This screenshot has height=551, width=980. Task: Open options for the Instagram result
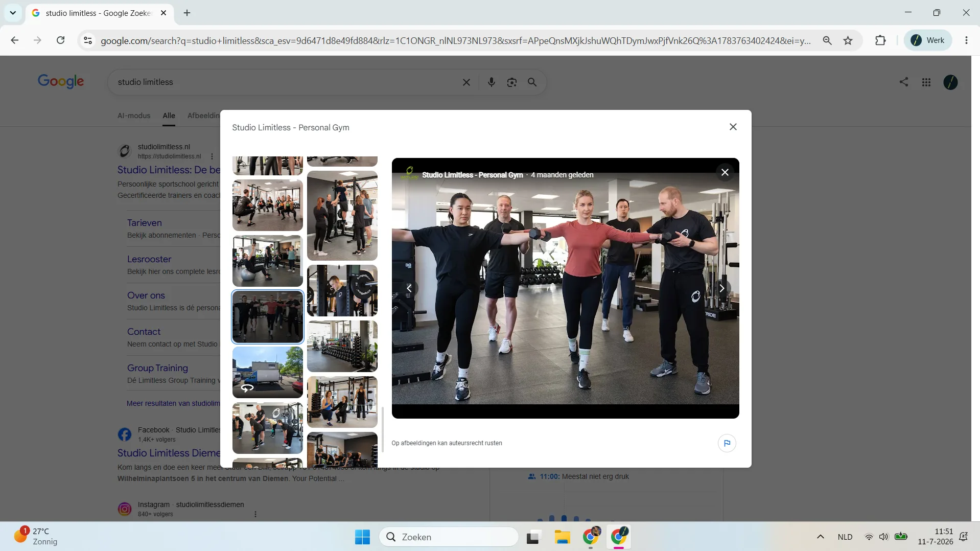point(255,514)
